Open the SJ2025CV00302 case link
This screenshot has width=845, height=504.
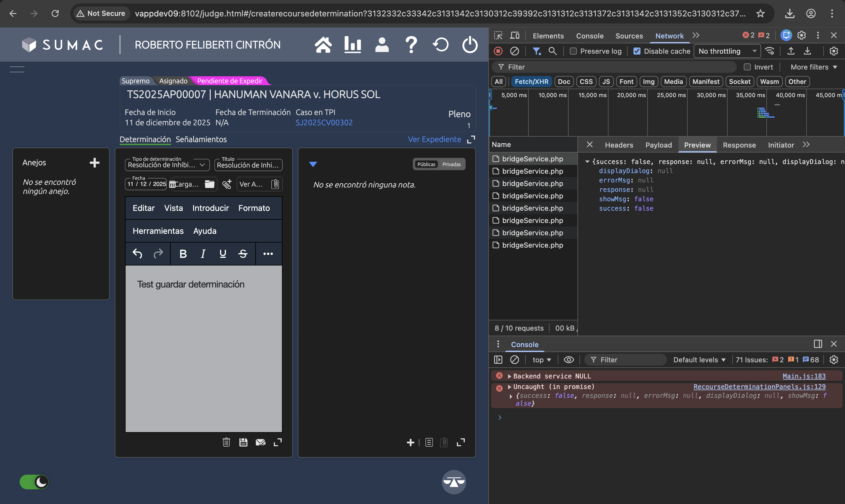point(324,123)
